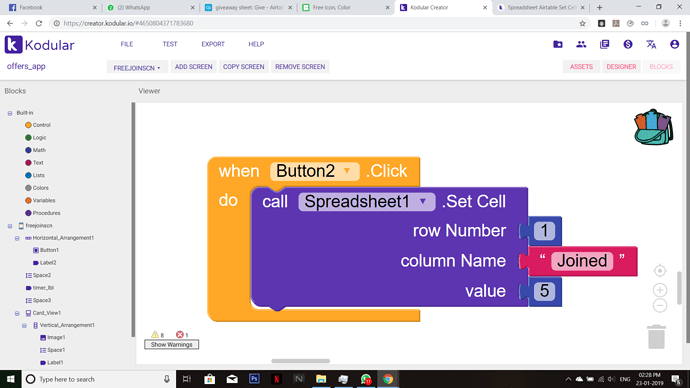Bookmark page with star icon
690x388 pixels.
coord(582,23)
